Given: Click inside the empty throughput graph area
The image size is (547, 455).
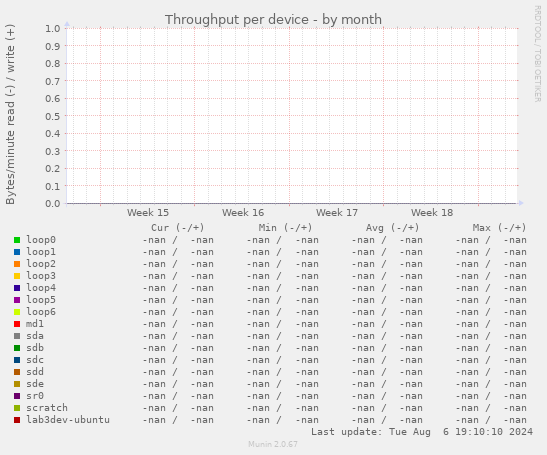Looking at the screenshot, I should pyautogui.click(x=292, y=115).
